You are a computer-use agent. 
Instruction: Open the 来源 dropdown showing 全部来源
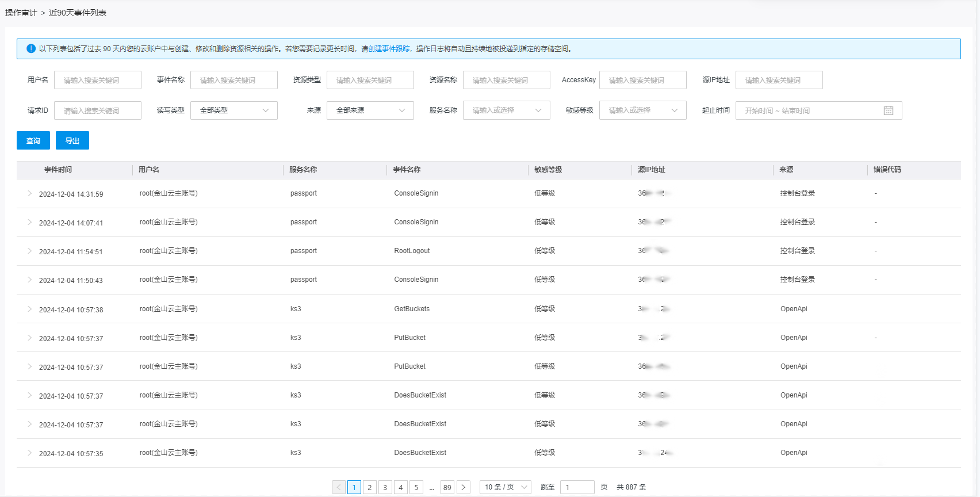pyautogui.click(x=370, y=110)
